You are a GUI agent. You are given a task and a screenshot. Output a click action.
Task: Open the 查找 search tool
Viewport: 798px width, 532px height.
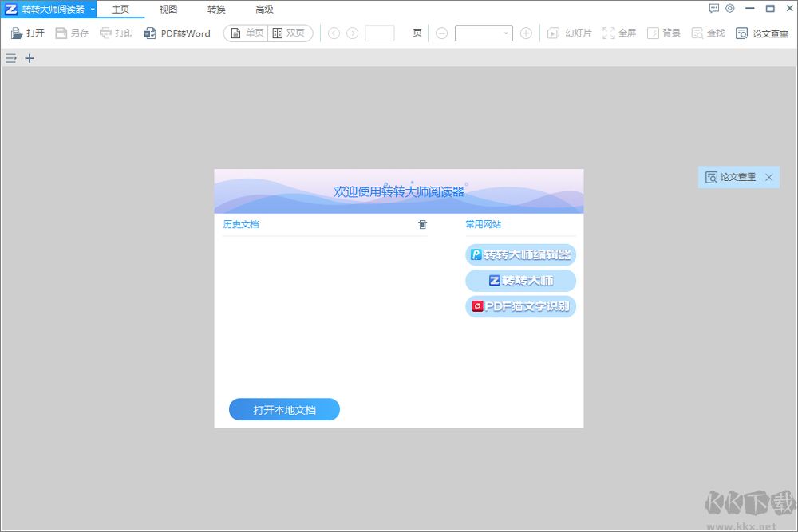pos(709,33)
